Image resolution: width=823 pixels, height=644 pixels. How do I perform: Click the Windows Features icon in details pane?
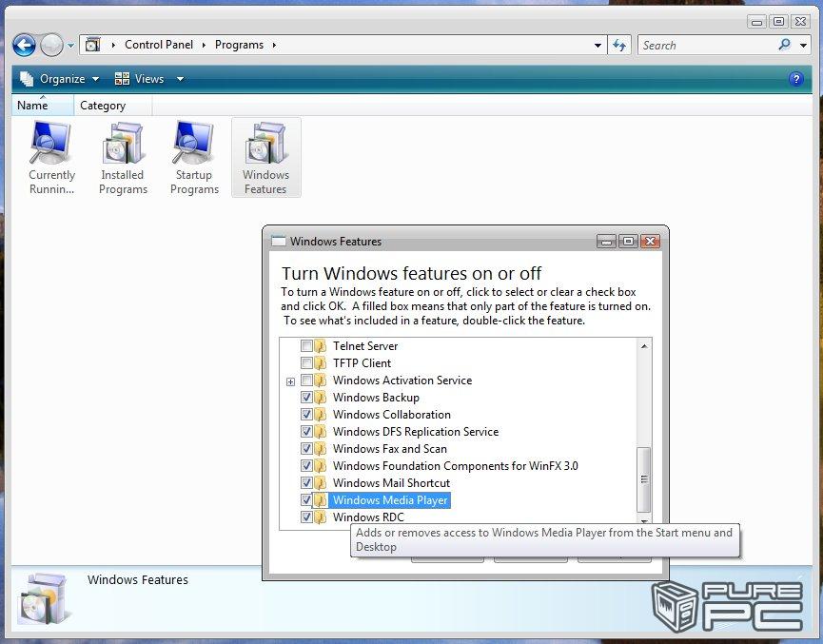click(x=45, y=599)
